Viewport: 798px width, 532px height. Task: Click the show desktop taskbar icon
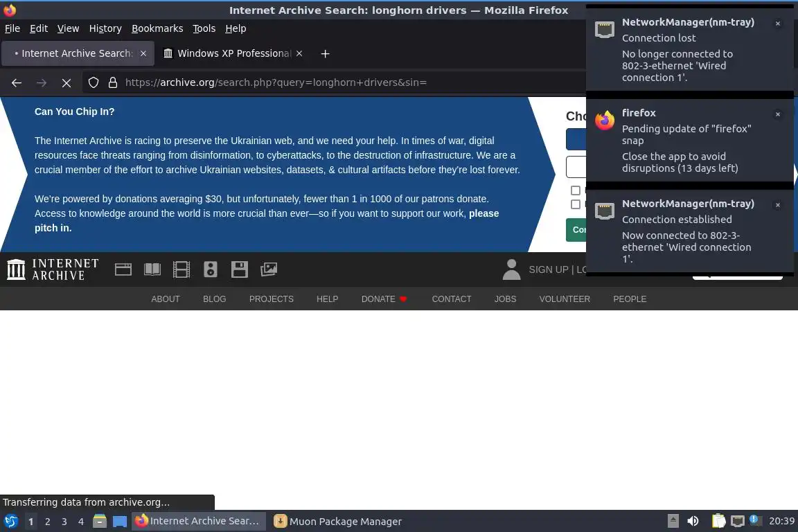click(120, 522)
